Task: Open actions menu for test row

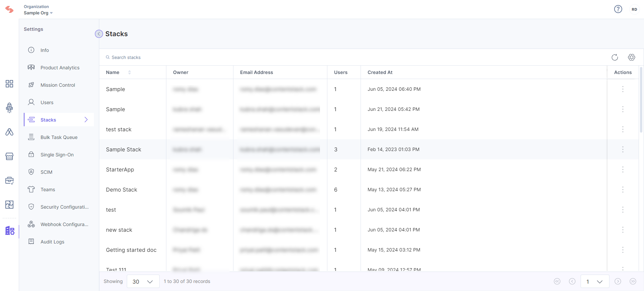Action: tap(623, 210)
